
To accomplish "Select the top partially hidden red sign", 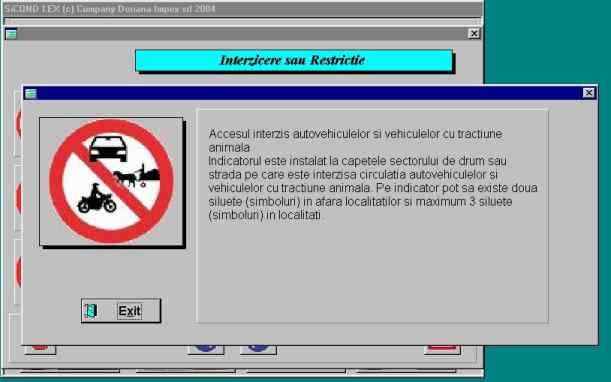I will pos(18,123).
